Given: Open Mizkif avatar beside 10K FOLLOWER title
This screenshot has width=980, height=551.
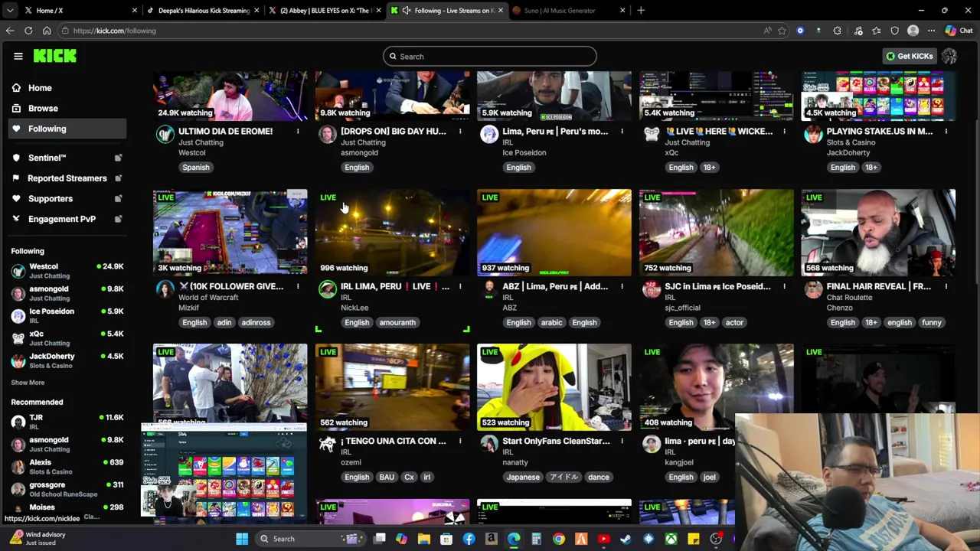Looking at the screenshot, I should 165,290.
